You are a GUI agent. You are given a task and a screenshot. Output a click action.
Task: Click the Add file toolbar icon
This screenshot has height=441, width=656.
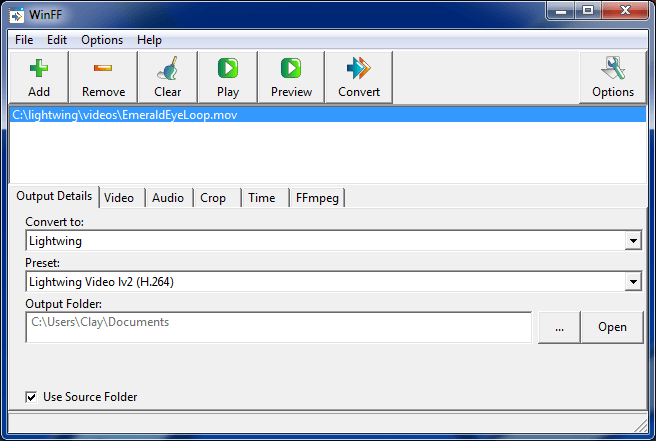click(x=38, y=78)
